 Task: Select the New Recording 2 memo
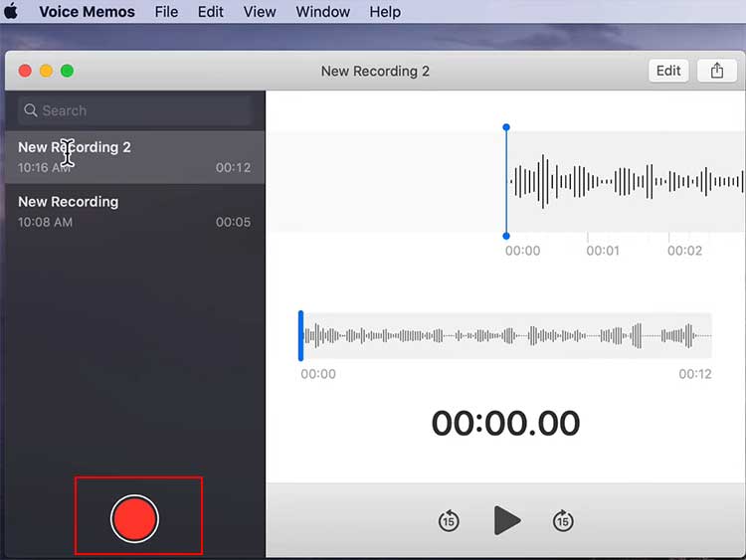point(134,157)
